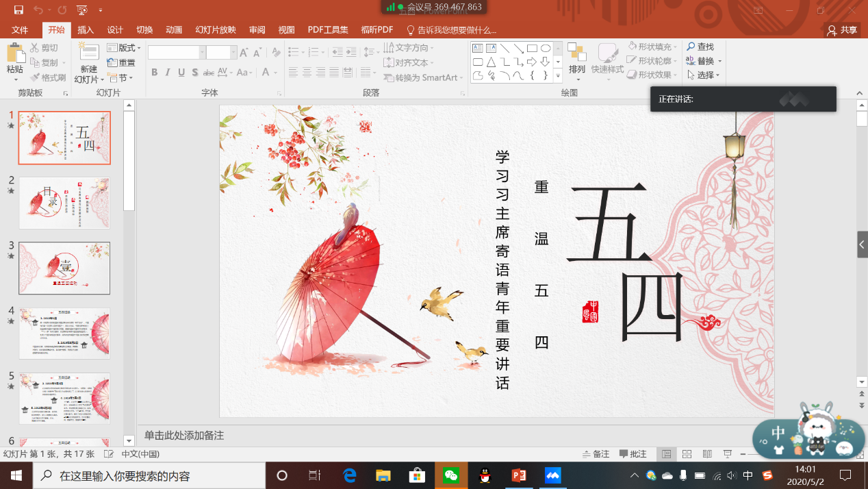
Task: Open the Shape Fill (形状填充) dropdown
Action: (x=652, y=47)
